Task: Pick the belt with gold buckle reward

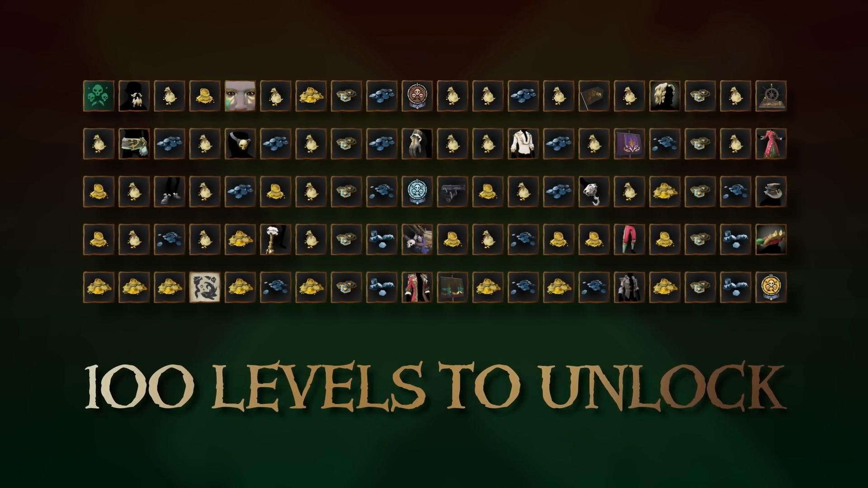Action: click(x=134, y=144)
